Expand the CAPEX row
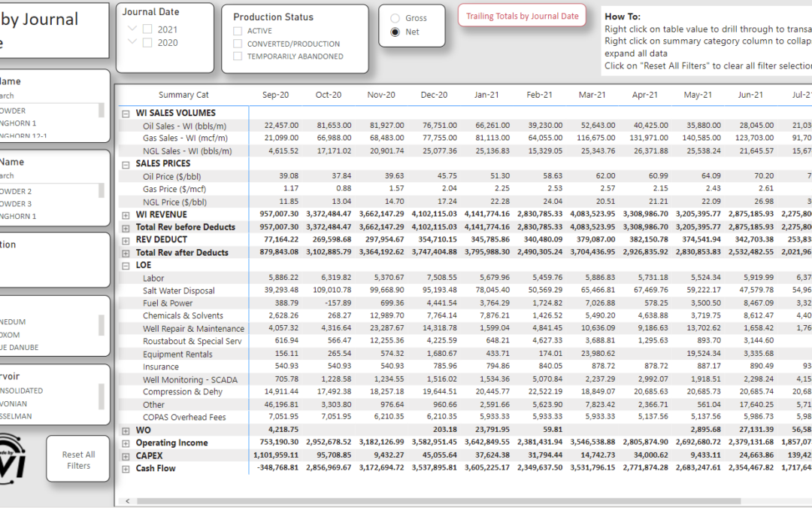This screenshot has height=508, width=812. [x=126, y=457]
